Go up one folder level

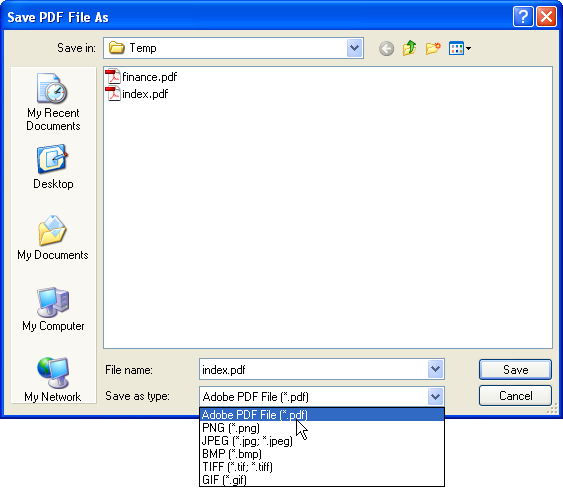tap(410, 48)
